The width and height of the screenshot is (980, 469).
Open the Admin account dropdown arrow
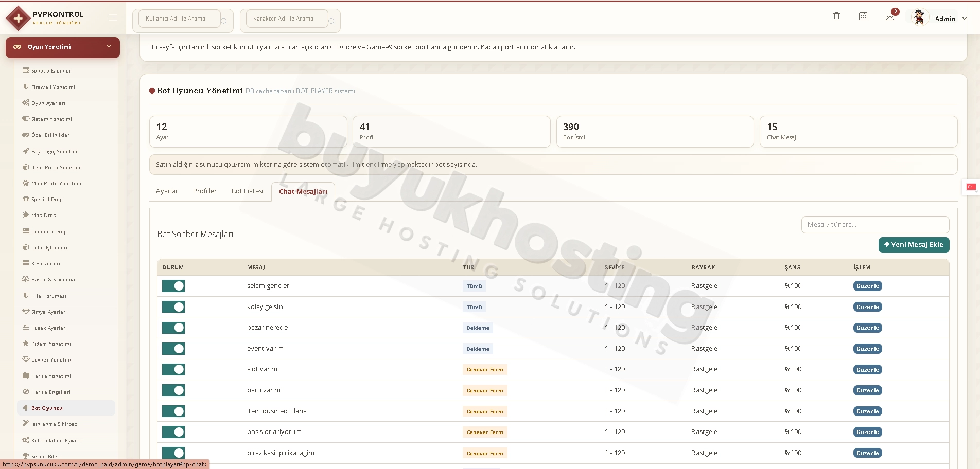pos(965,19)
